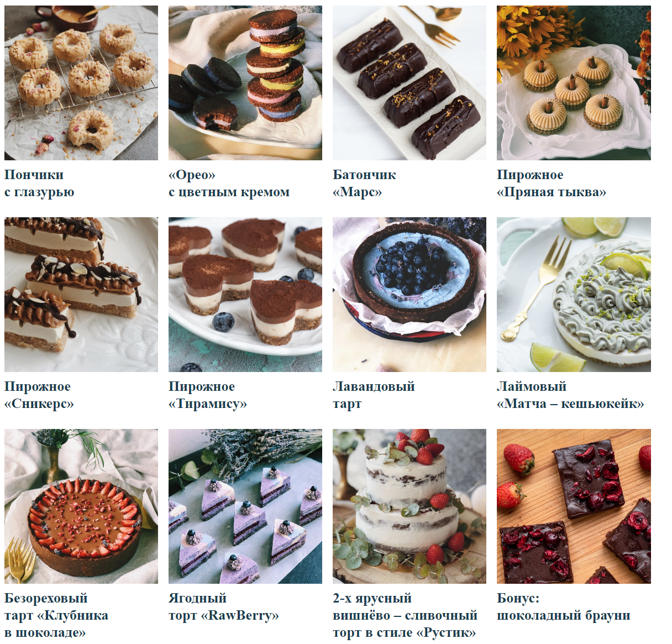
Task: Click the Бонус: шоколадный брауни title
Action: pos(564,607)
